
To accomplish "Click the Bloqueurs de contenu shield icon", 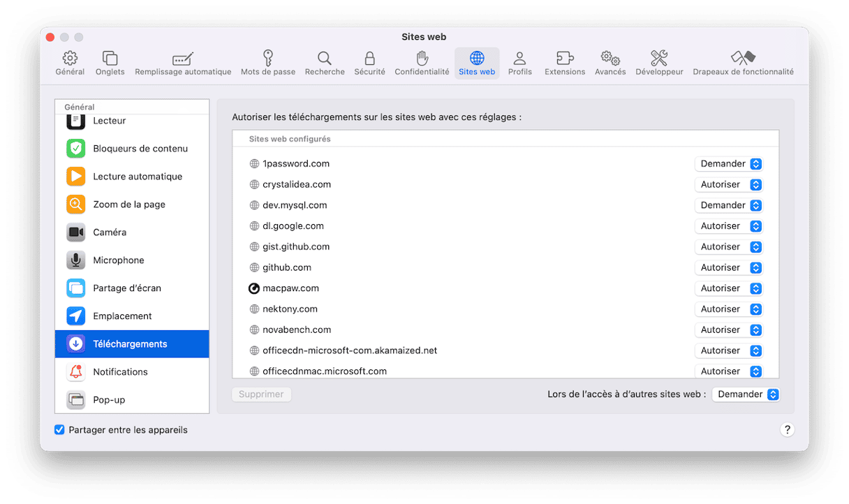I will tap(76, 149).
